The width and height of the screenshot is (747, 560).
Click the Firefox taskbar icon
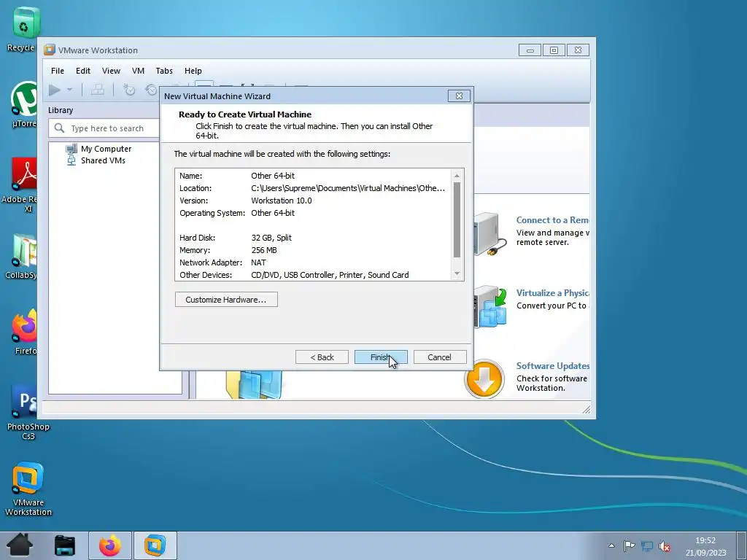[110, 545]
